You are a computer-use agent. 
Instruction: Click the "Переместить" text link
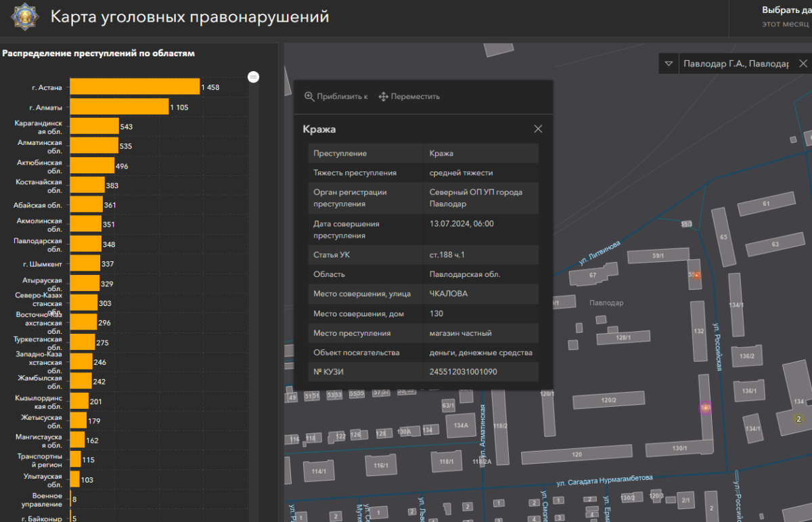tap(415, 97)
